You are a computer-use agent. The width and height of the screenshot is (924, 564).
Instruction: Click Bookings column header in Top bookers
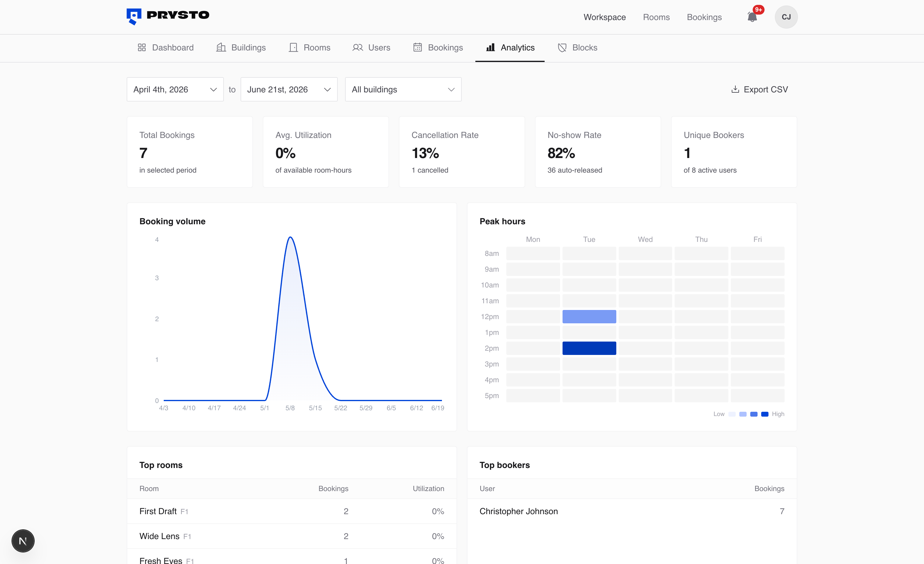pos(769,489)
